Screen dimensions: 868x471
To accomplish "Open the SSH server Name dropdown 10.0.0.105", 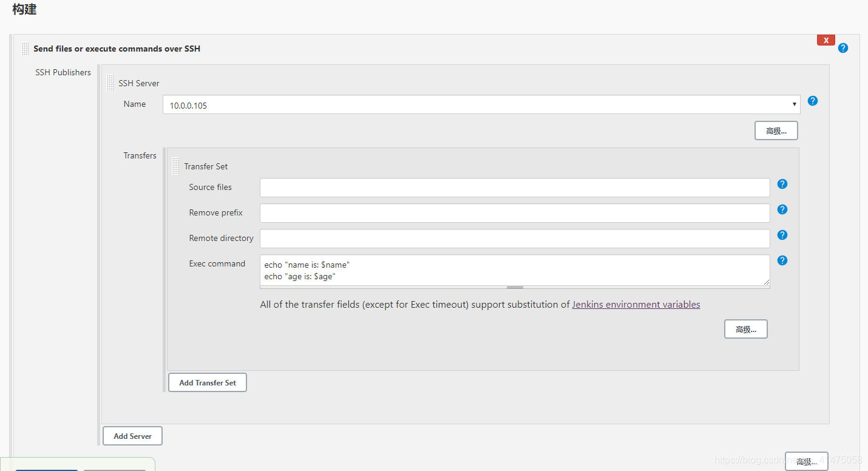I will tap(481, 104).
